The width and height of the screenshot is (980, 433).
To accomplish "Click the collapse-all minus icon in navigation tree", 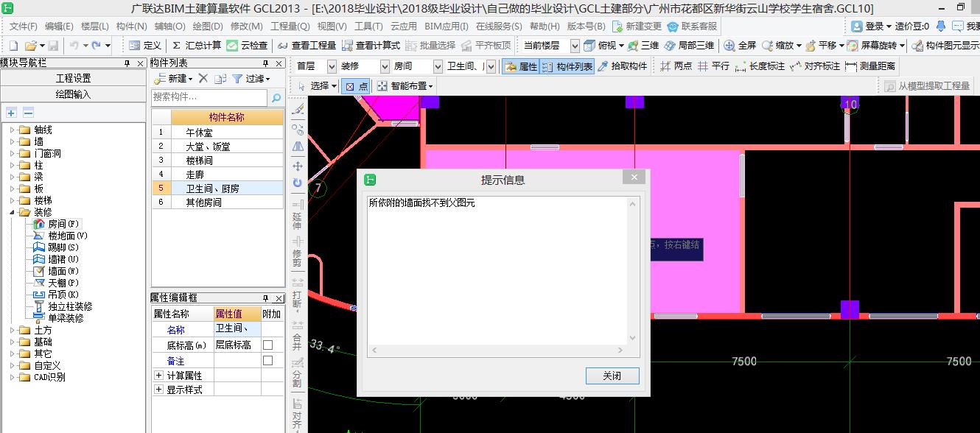I will pyautogui.click(x=28, y=113).
